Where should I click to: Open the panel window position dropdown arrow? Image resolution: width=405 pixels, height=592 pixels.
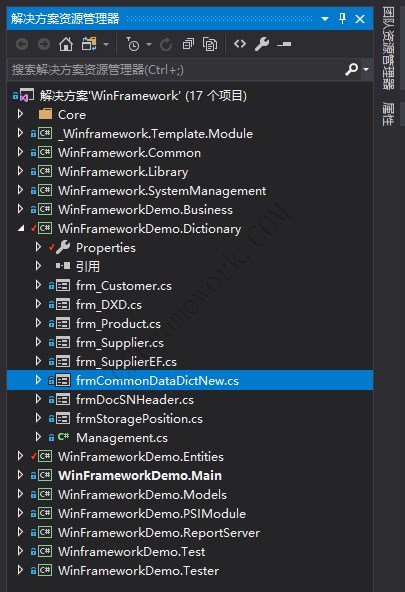click(325, 18)
